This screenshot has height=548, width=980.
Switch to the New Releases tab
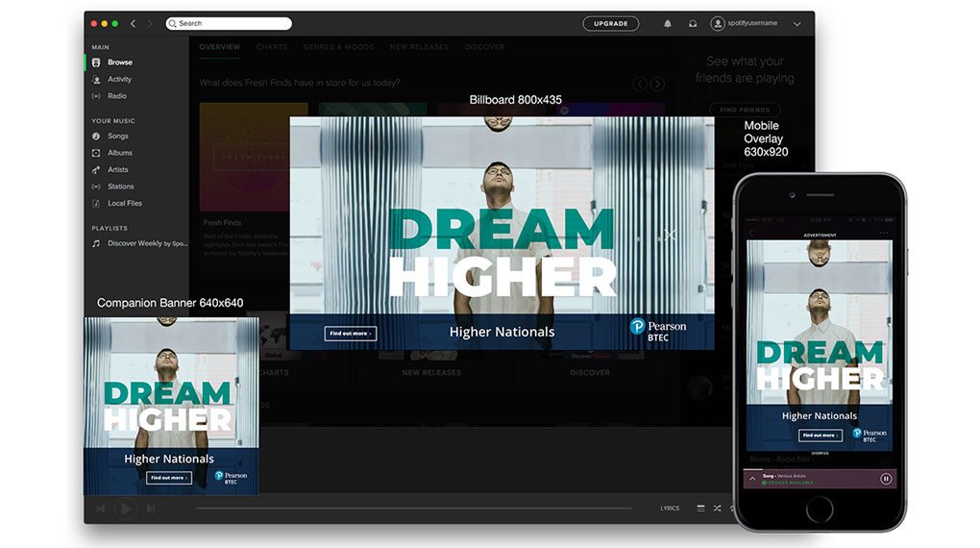[419, 47]
